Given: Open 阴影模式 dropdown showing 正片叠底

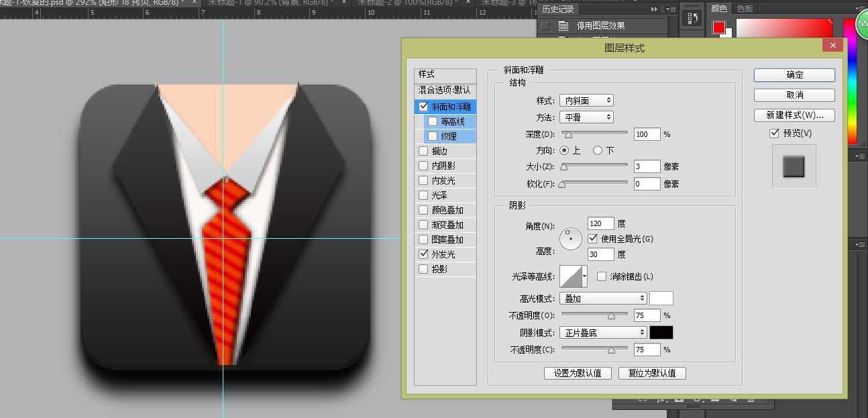Looking at the screenshot, I should coord(603,333).
